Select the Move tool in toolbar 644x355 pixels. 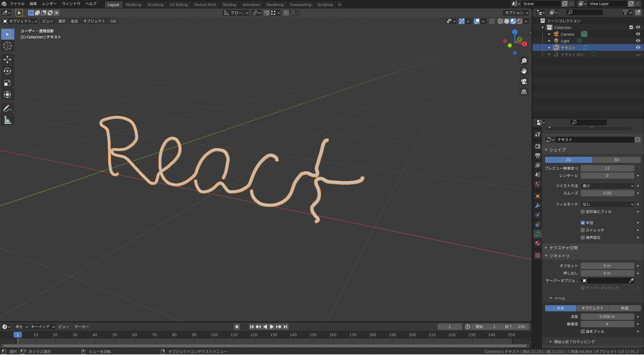[7, 60]
